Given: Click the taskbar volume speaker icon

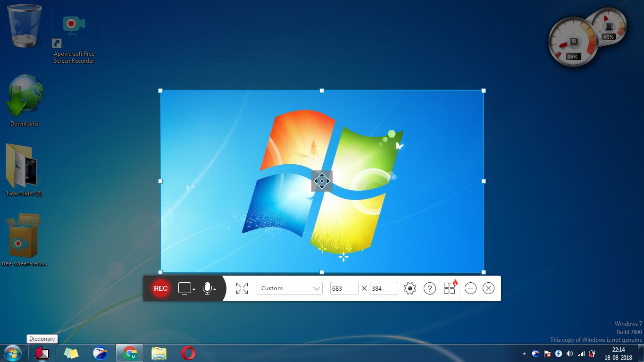Looking at the screenshot, I should pyautogui.click(x=569, y=353).
